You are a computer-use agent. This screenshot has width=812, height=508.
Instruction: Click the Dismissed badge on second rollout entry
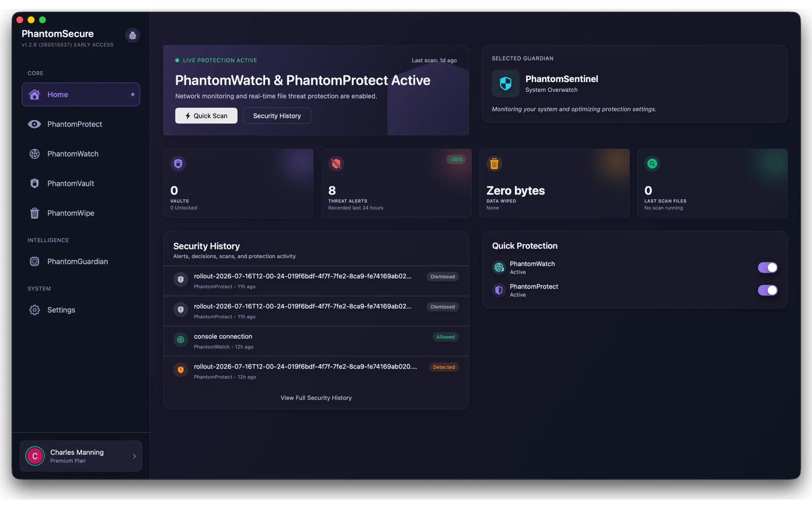click(443, 307)
